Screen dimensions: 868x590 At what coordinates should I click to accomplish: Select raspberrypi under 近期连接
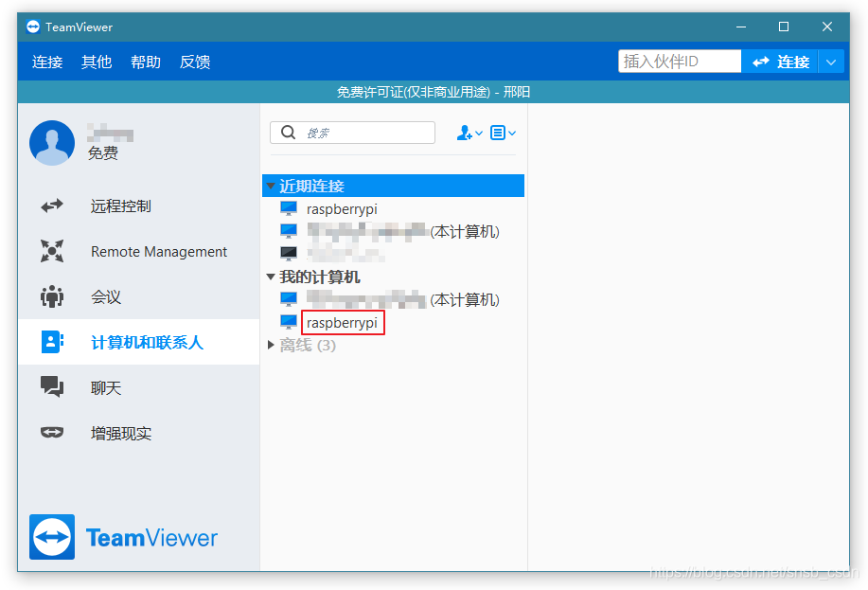point(342,209)
